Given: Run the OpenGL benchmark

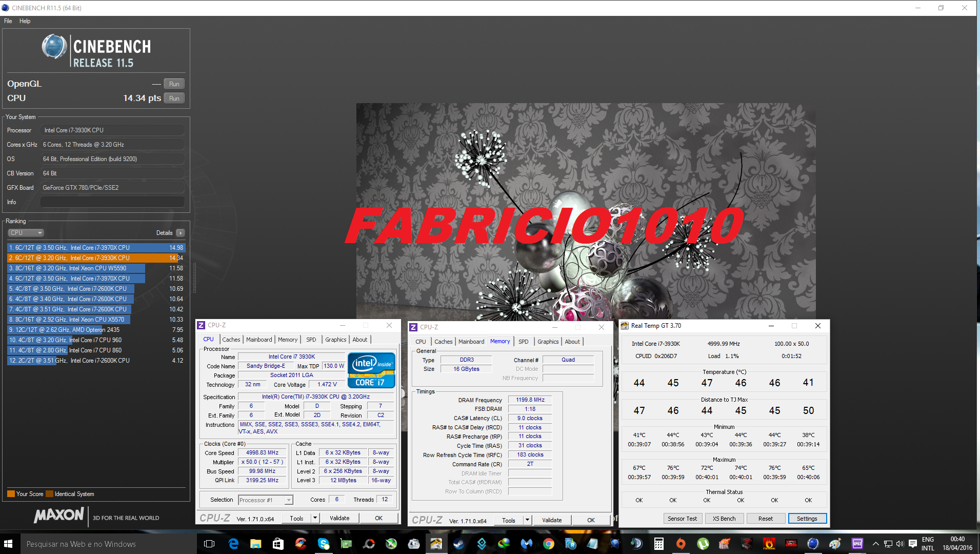Looking at the screenshot, I should (x=174, y=84).
